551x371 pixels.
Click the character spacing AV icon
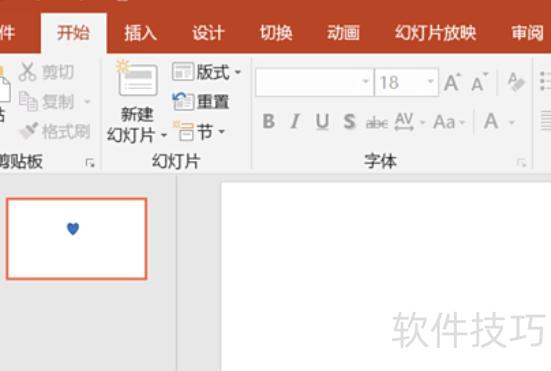click(404, 122)
